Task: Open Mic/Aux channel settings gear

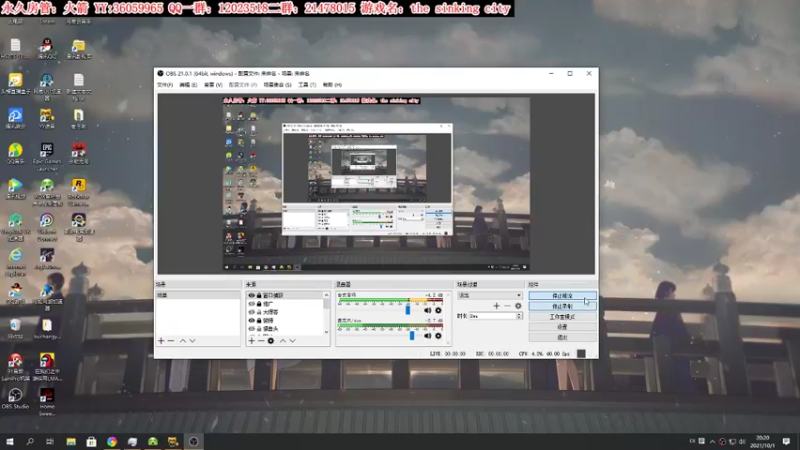Action: pyautogui.click(x=438, y=336)
